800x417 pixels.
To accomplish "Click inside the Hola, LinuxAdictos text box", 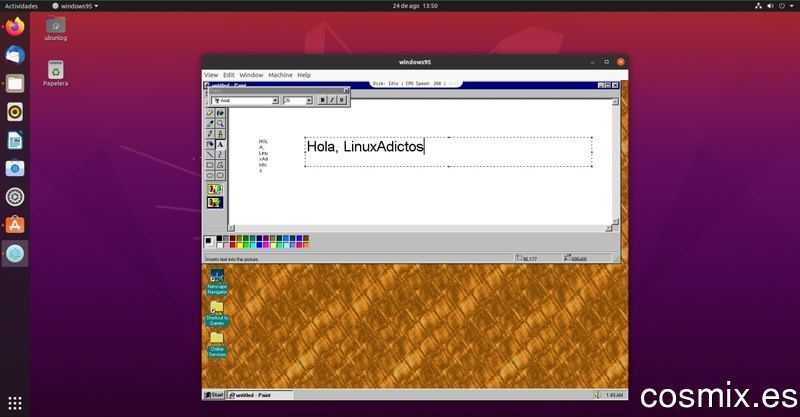I will 448,152.
